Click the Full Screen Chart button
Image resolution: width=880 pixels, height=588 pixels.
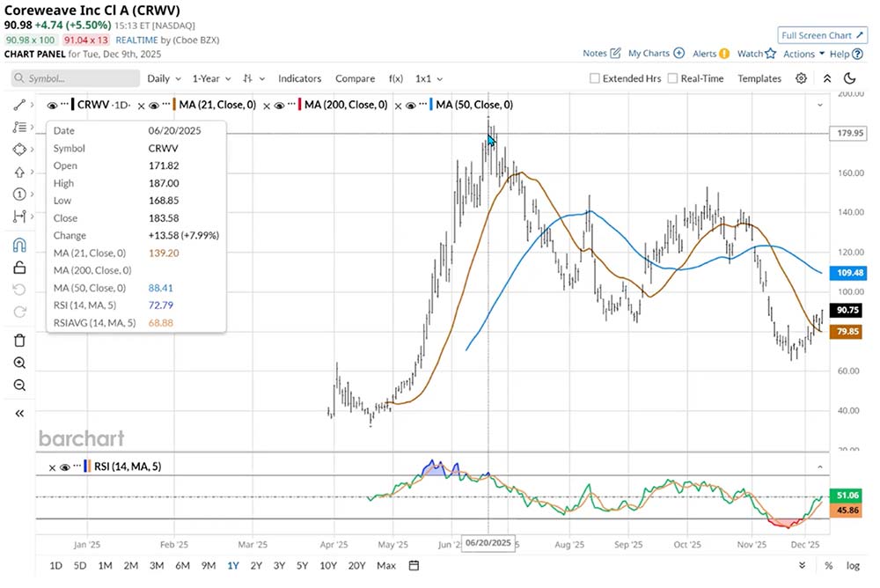pos(823,35)
